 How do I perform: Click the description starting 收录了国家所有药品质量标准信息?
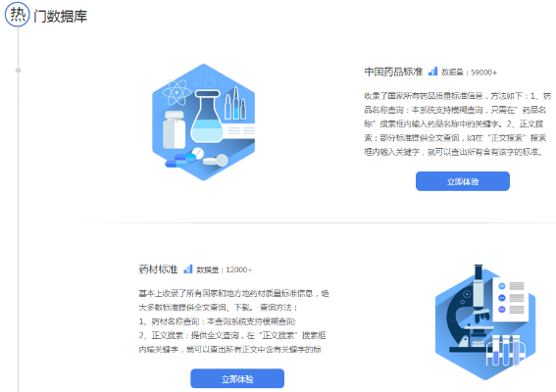coord(457,124)
